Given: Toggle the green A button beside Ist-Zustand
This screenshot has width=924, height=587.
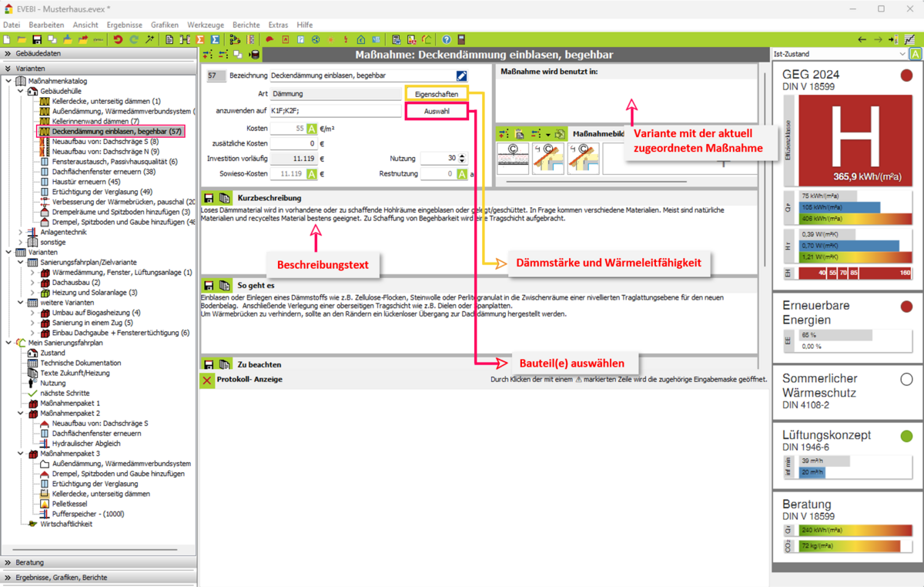Looking at the screenshot, I should click(916, 54).
